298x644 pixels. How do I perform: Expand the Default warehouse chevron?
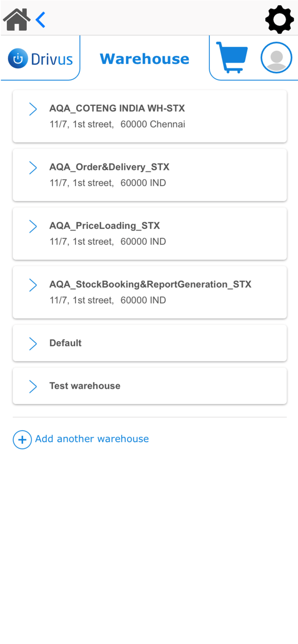(x=33, y=343)
